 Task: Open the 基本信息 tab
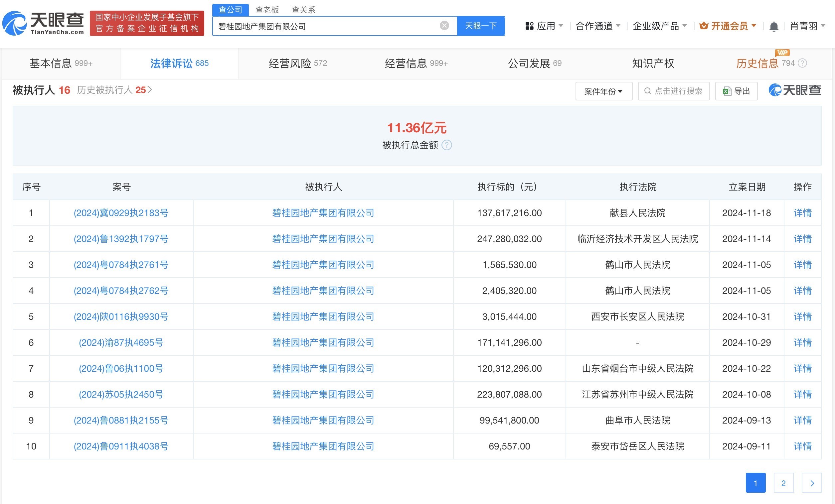61,63
